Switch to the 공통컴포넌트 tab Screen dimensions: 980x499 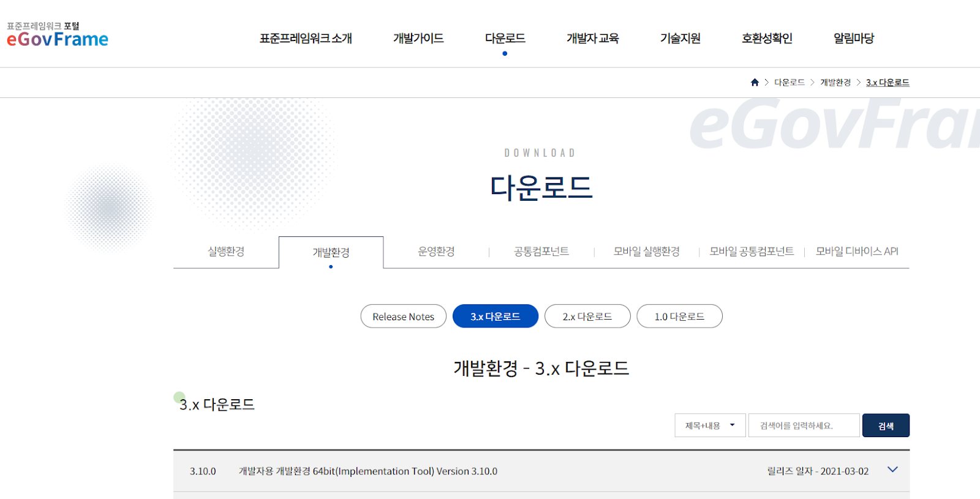click(541, 252)
